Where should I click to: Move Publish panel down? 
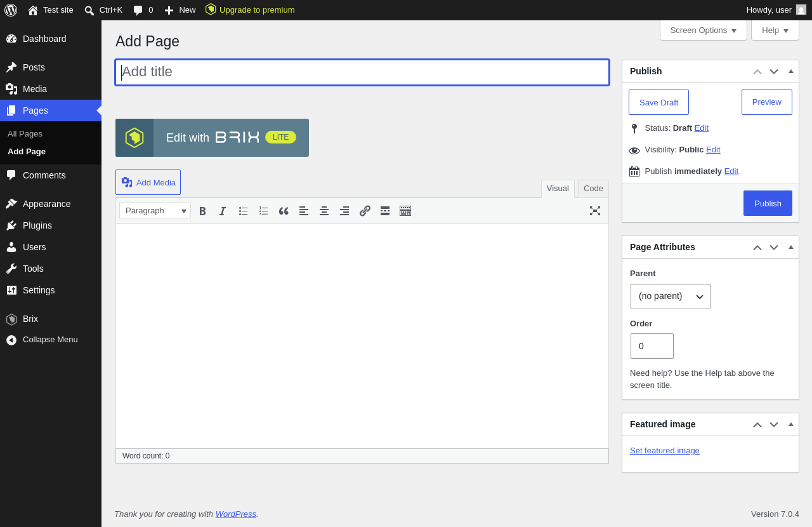[x=774, y=71]
